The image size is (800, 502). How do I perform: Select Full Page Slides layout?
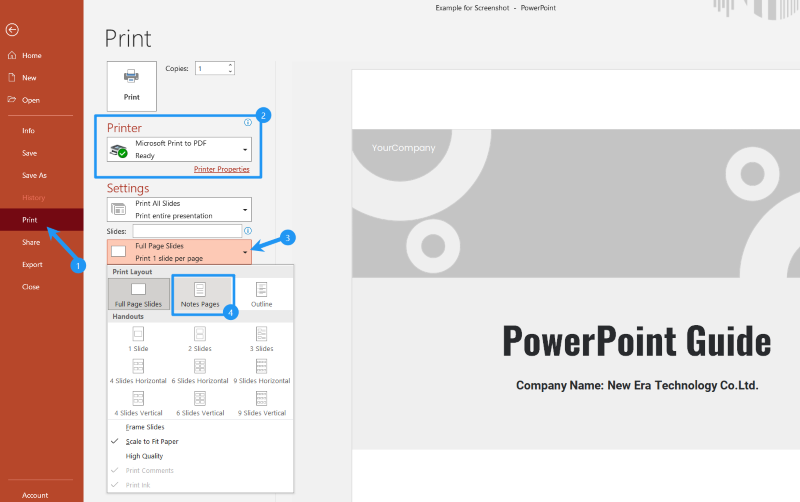[139, 294]
